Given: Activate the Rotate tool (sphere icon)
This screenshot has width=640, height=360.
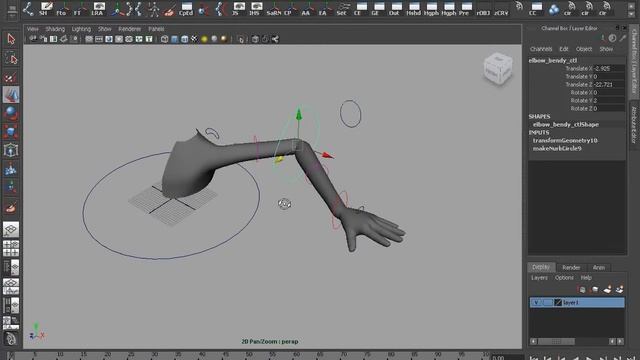Looking at the screenshot, I should point(11,113).
